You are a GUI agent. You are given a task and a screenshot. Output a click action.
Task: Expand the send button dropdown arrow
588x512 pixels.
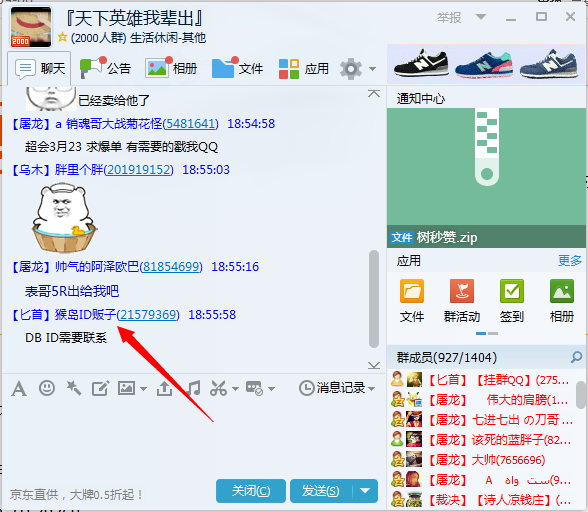coord(365,491)
